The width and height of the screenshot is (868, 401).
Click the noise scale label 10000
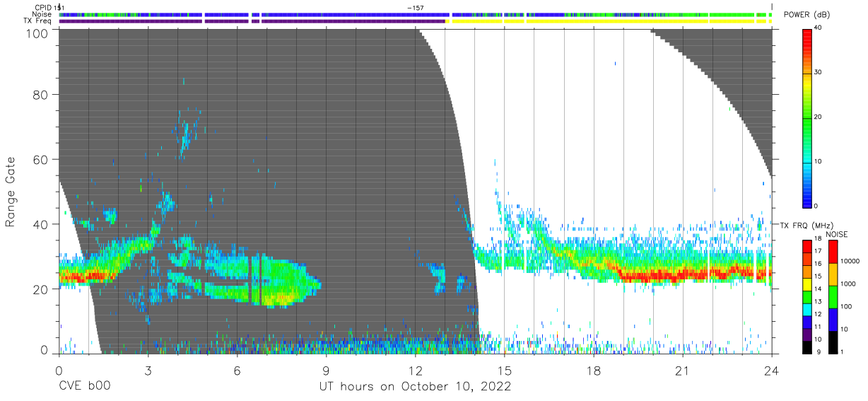point(850,261)
